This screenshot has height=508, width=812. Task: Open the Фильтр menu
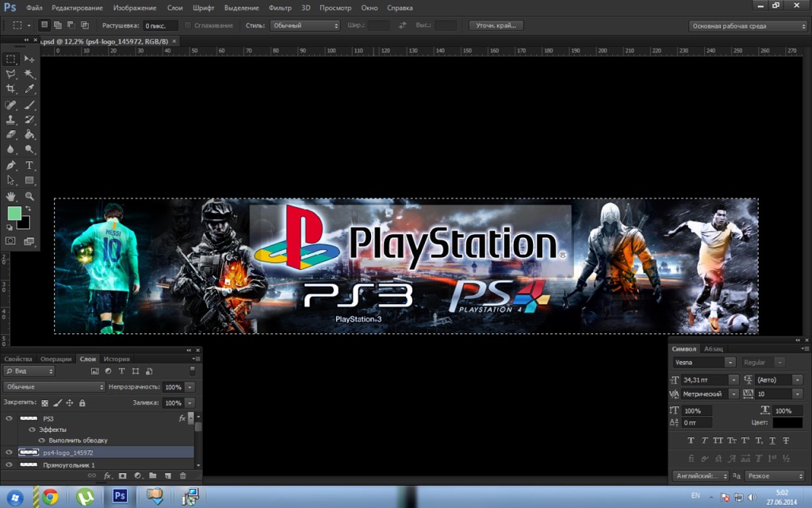pos(280,8)
